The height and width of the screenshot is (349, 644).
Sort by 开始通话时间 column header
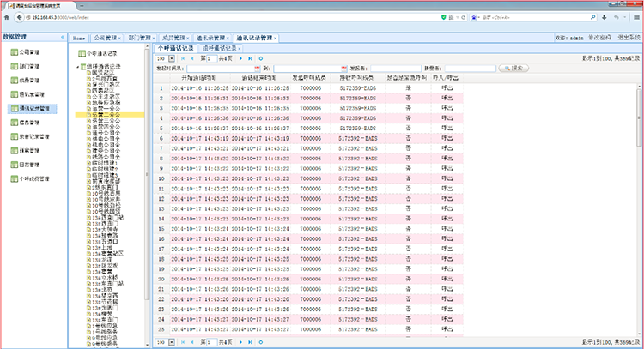coord(199,77)
